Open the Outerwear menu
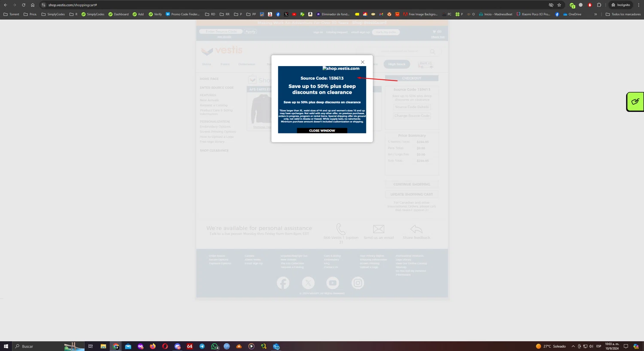This screenshot has height=351, width=644. coord(246,64)
